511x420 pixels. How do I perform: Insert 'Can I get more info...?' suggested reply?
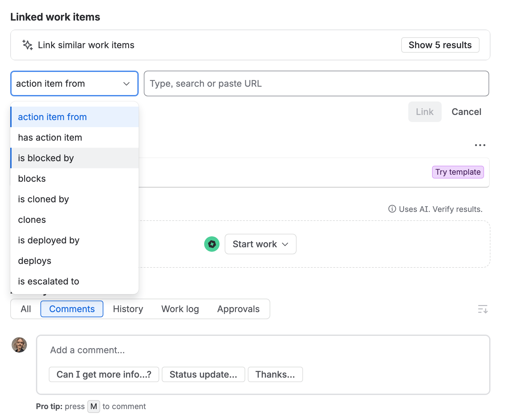104,374
